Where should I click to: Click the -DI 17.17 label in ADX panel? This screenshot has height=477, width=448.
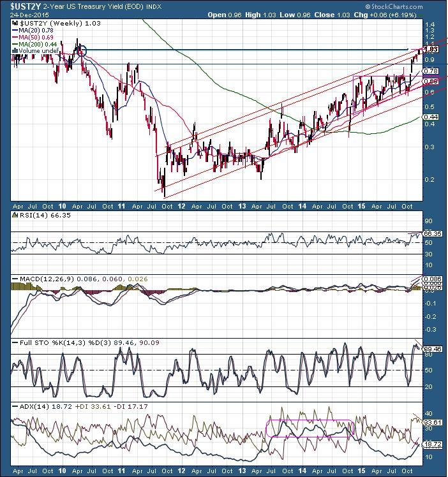click(131, 406)
